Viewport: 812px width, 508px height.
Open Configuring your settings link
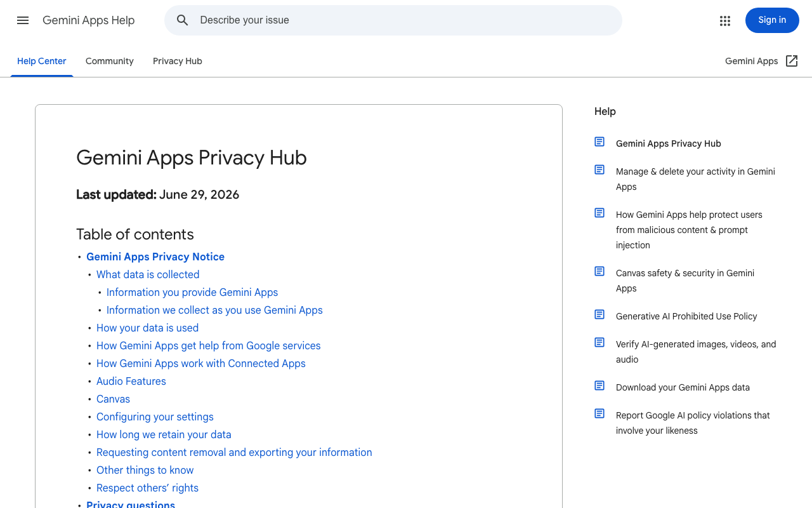155,417
